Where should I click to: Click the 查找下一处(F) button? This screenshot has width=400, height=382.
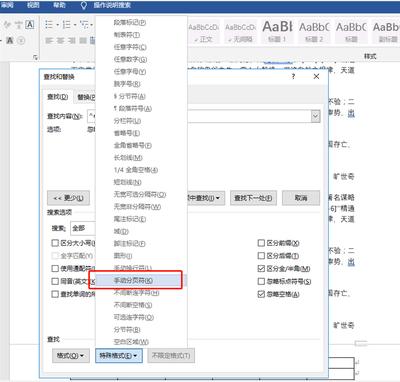(253, 198)
